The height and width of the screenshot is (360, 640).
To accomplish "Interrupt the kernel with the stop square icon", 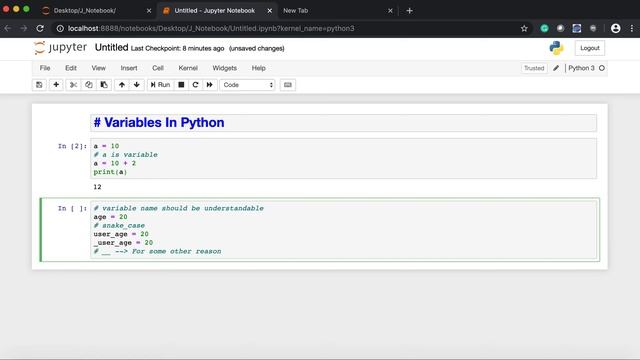I will point(181,85).
